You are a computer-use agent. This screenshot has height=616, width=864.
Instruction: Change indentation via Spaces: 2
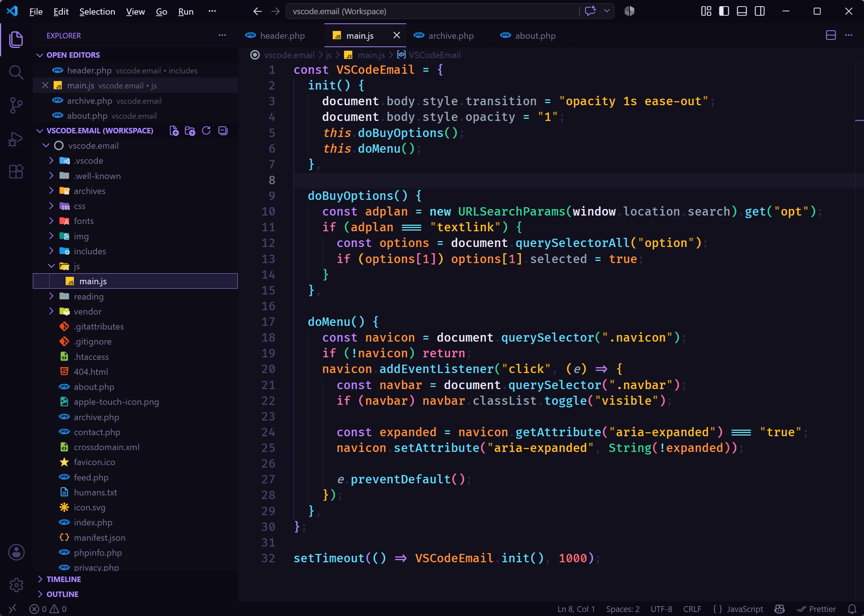[623, 609]
